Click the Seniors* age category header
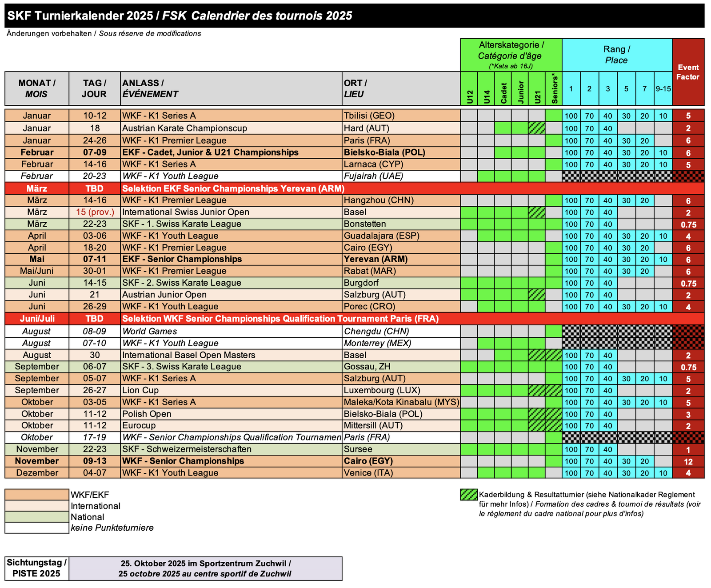 coord(554,88)
